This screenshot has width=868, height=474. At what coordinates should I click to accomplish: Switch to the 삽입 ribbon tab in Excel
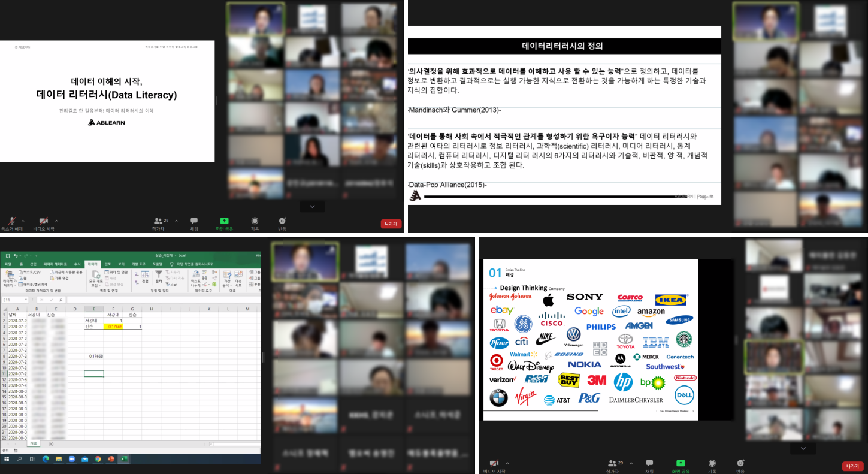33,264
